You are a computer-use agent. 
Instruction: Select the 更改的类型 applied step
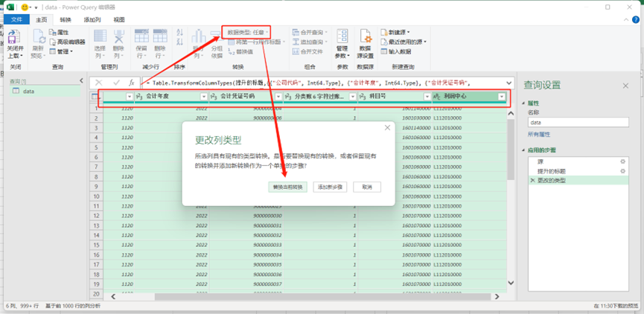tap(578, 180)
